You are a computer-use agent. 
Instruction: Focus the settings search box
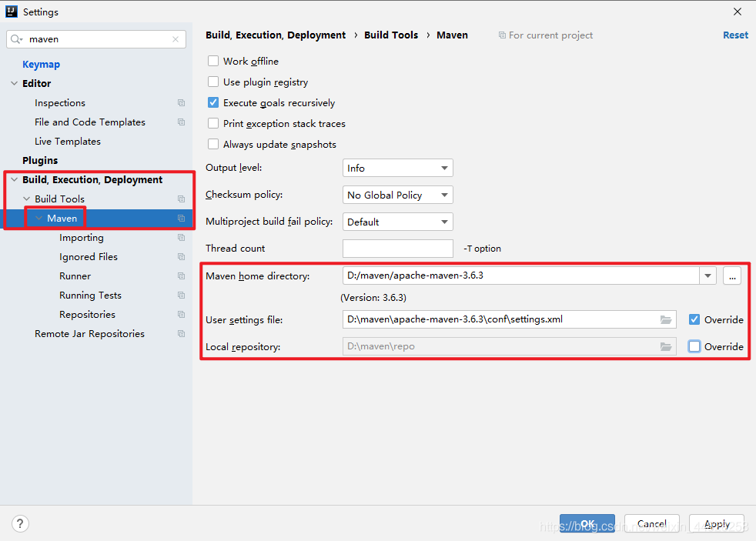click(x=96, y=39)
